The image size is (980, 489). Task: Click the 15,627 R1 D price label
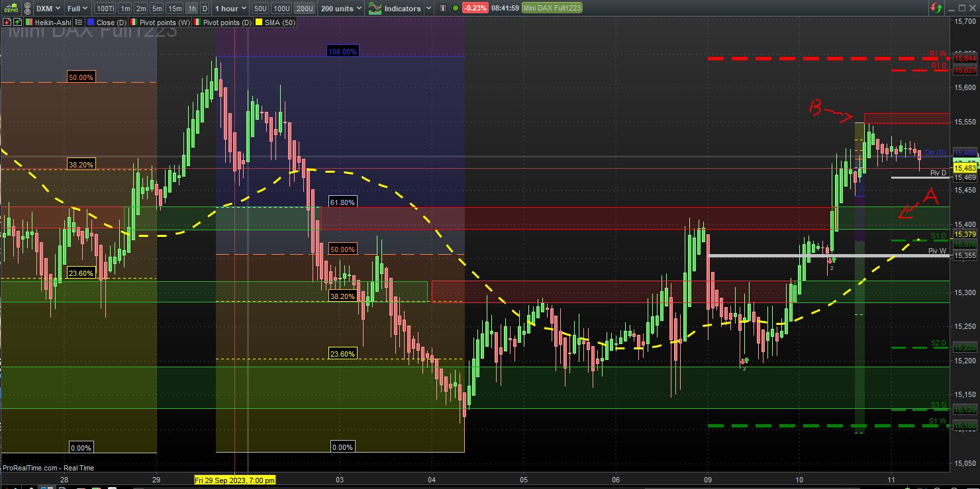pos(965,70)
